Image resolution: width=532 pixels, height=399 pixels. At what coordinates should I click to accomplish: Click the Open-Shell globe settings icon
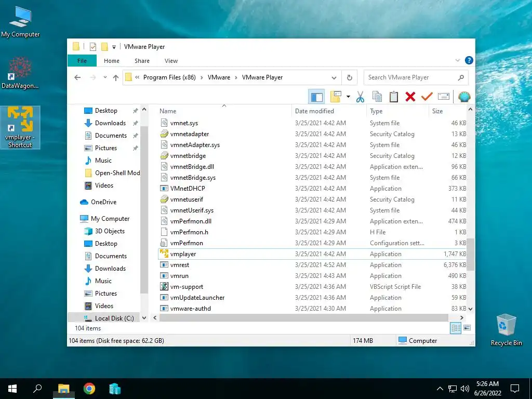coord(464,97)
